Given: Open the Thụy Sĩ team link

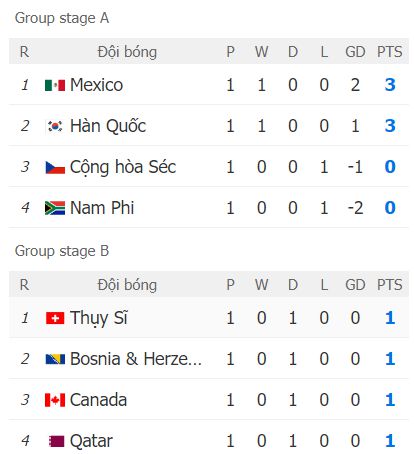Looking at the screenshot, I should [99, 318].
